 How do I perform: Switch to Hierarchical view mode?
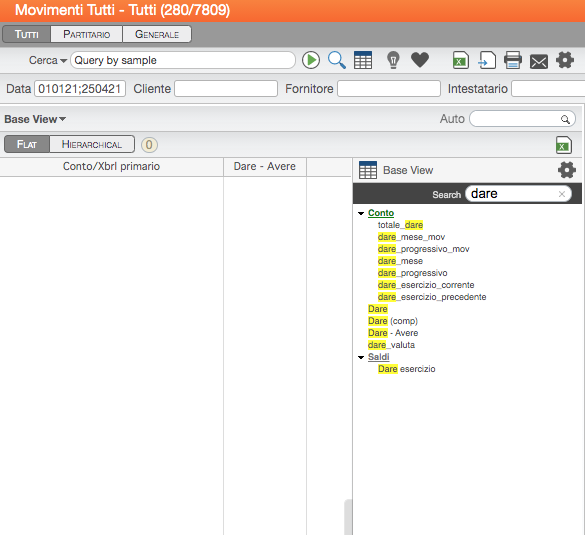pyautogui.click(x=92, y=144)
